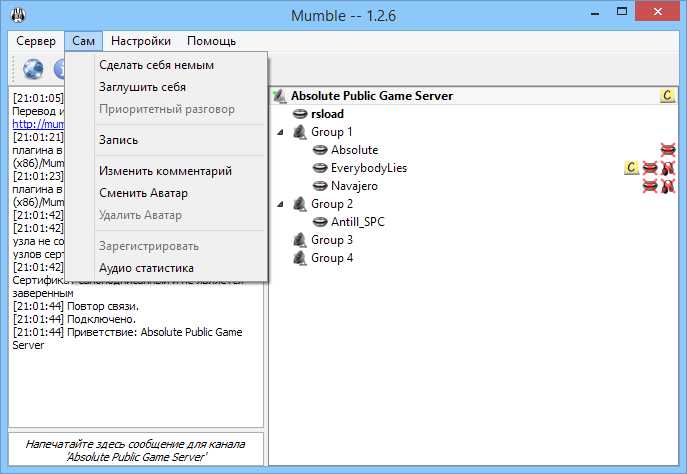The height and width of the screenshot is (474, 687).
Task: Select user EverybodyLies
Action: pyautogui.click(x=369, y=168)
